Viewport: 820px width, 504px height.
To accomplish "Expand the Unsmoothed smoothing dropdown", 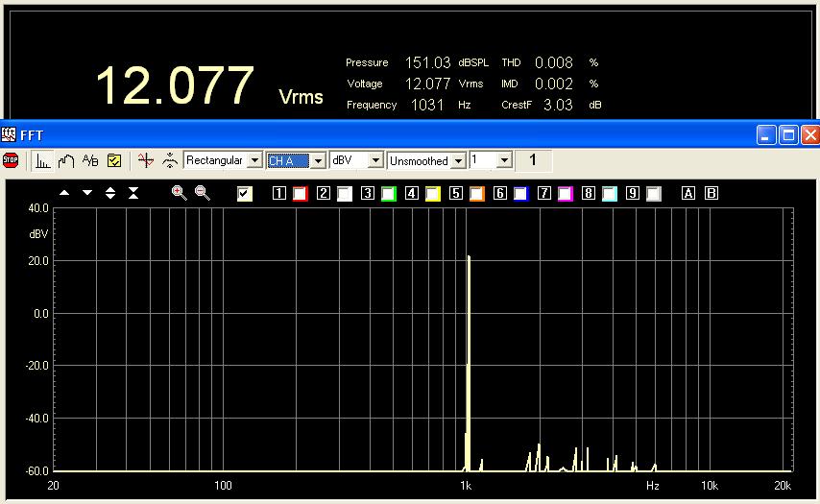I will (x=458, y=160).
